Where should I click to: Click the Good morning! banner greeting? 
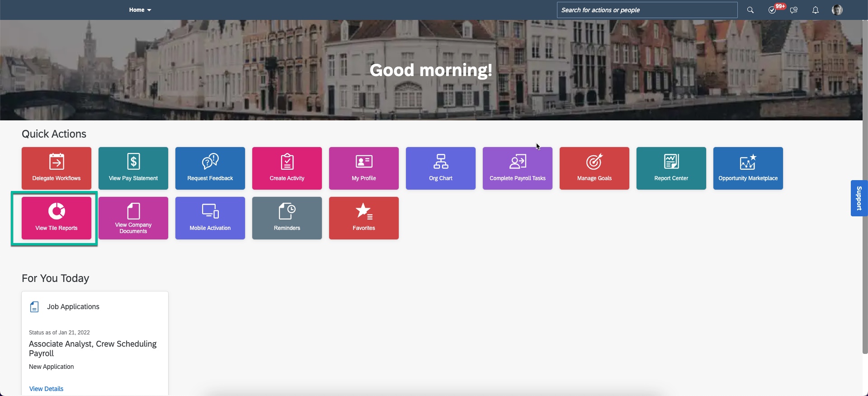click(431, 70)
